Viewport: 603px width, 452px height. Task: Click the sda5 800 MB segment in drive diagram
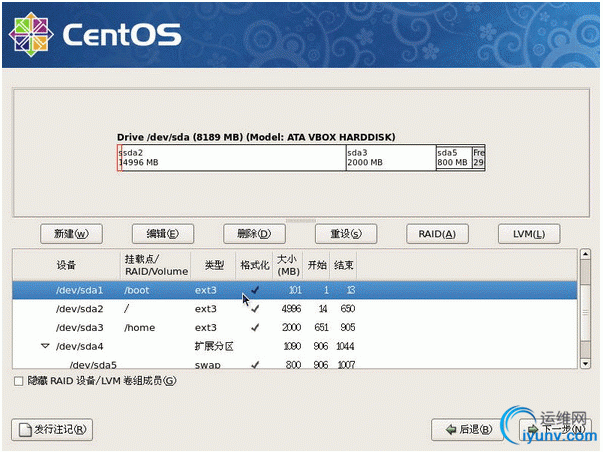pyautogui.click(x=454, y=158)
